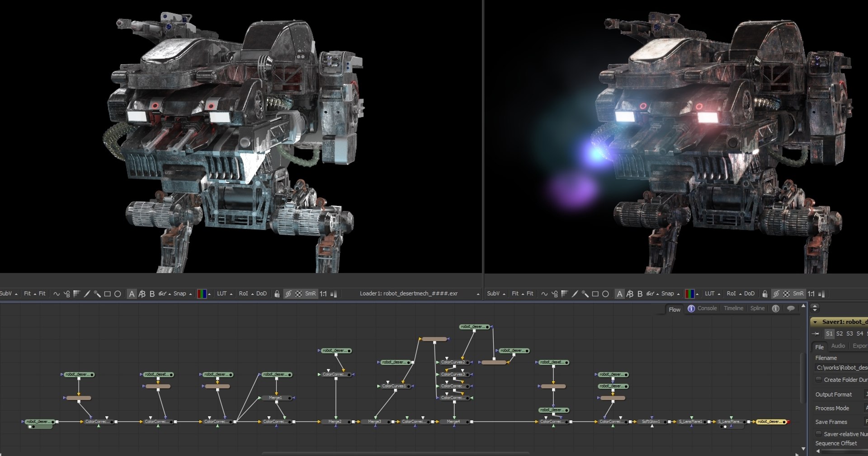Toggle the lock icon in left viewer toolbar

pyautogui.click(x=277, y=294)
